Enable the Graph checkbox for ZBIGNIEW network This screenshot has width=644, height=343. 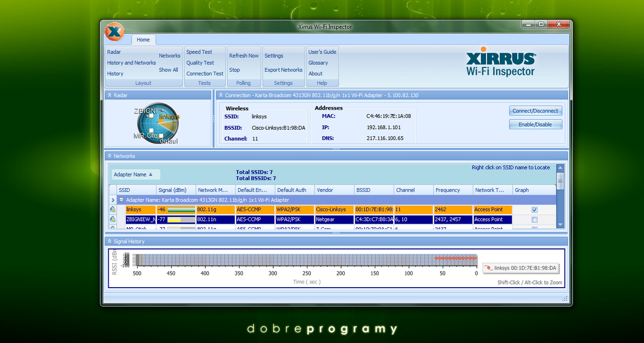(534, 220)
